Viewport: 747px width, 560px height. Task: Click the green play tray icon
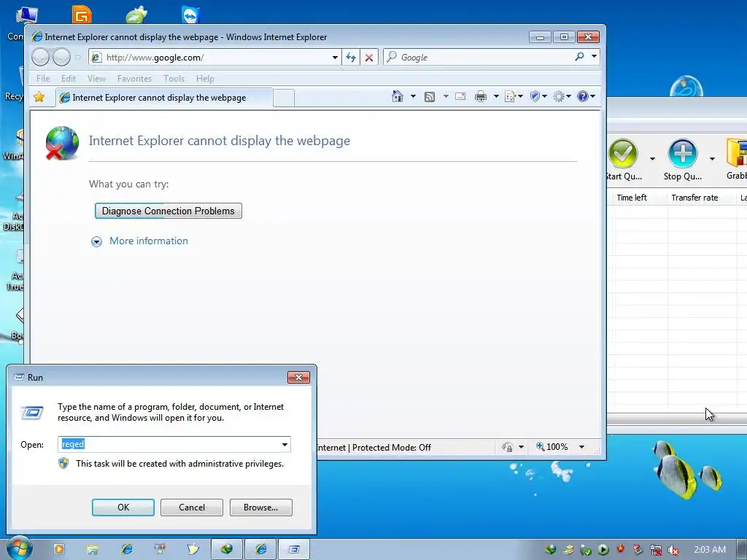pos(603,550)
